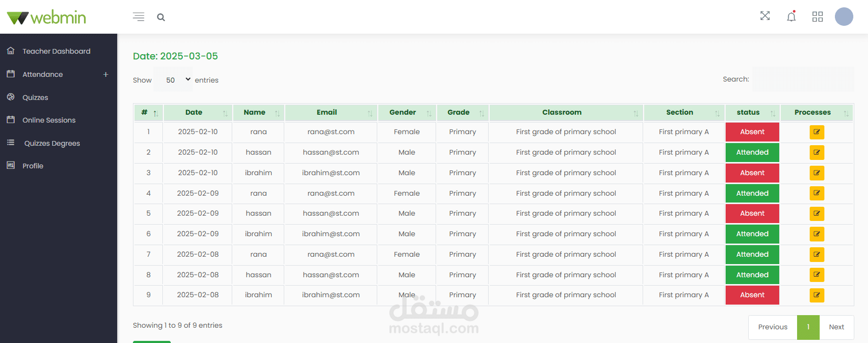Edit attendance for row 6 ibrahim
The height and width of the screenshot is (343, 868).
[817, 234]
